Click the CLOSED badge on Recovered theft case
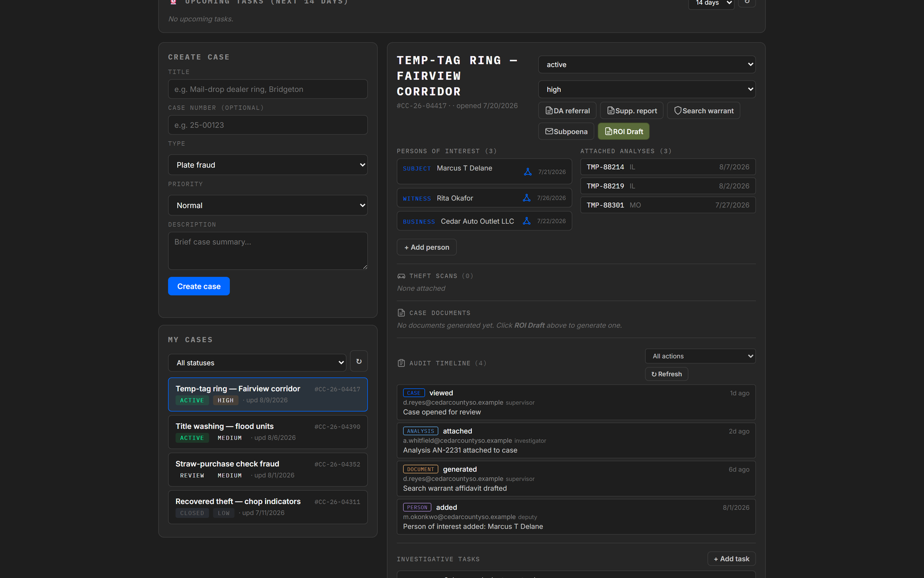 click(x=192, y=513)
